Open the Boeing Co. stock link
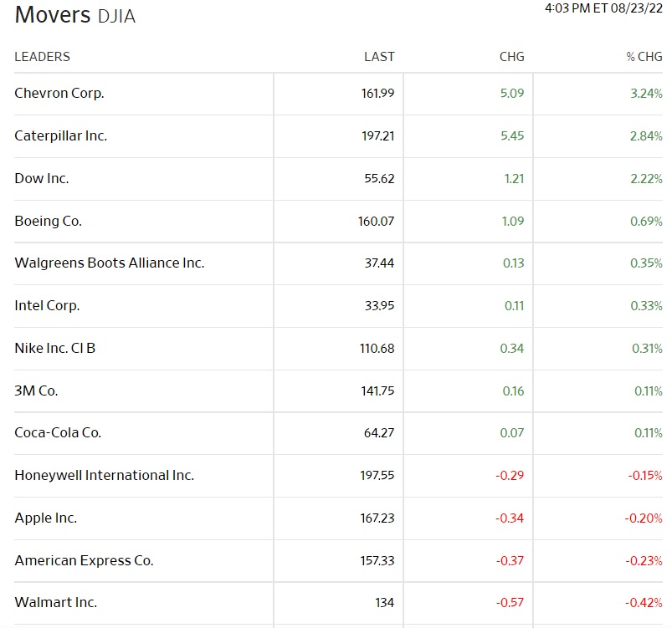Image resolution: width=672 pixels, height=628 pixels. (48, 221)
